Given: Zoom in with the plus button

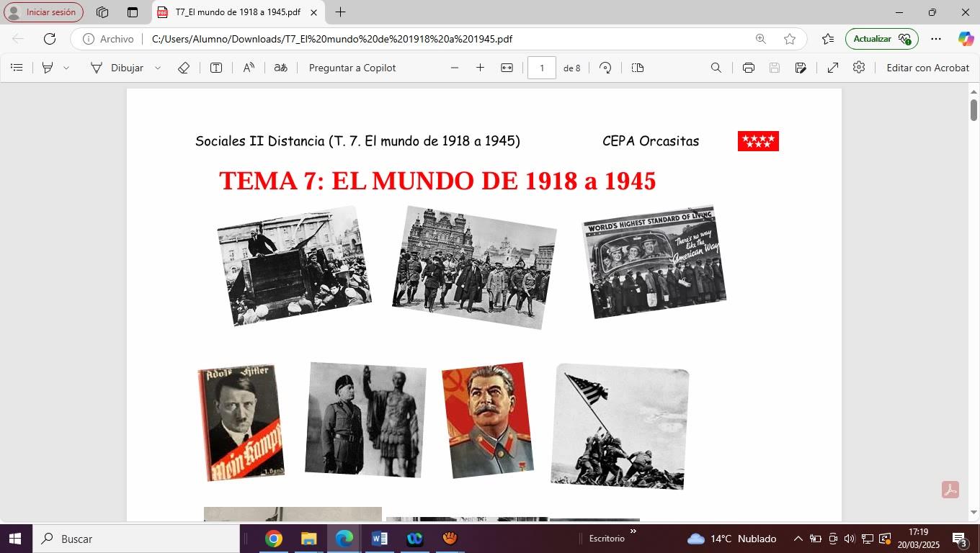Looking at the screenshot, I should [480, 68].
